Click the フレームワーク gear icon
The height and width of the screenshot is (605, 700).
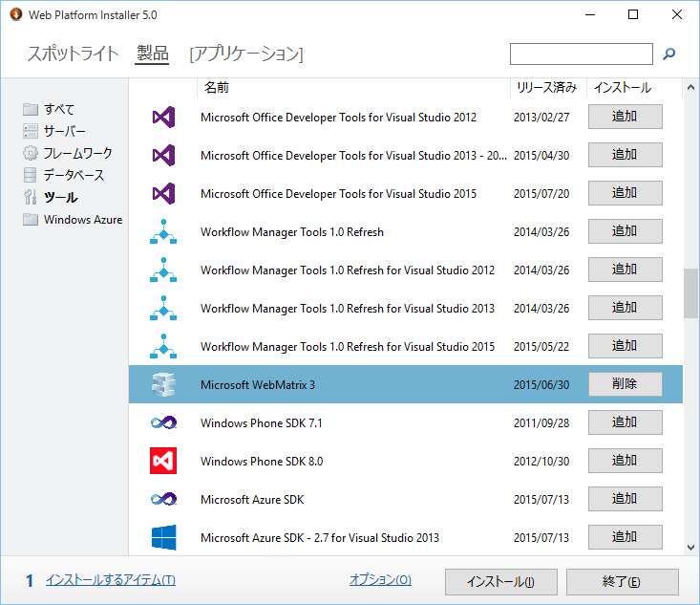[31, 153]
